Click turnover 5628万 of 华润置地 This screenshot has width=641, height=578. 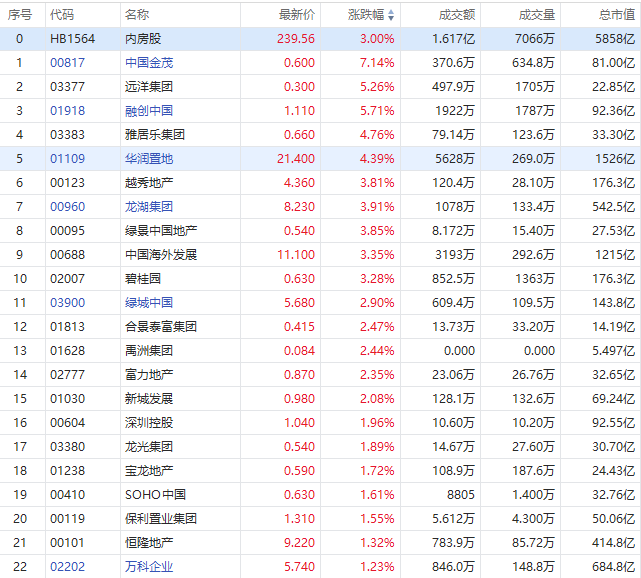(x=455, y=159)
